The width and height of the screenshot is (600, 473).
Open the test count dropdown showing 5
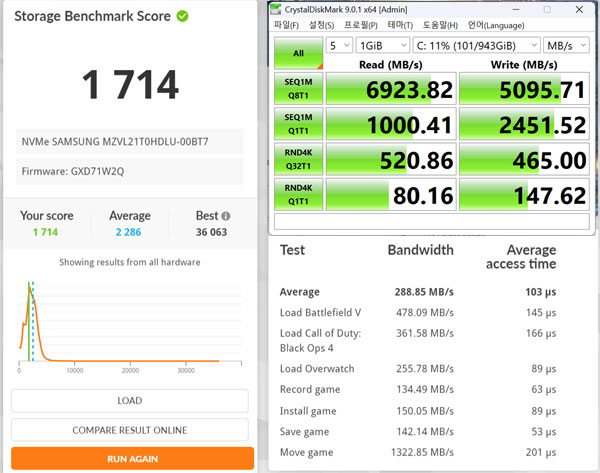pos(339,45)
